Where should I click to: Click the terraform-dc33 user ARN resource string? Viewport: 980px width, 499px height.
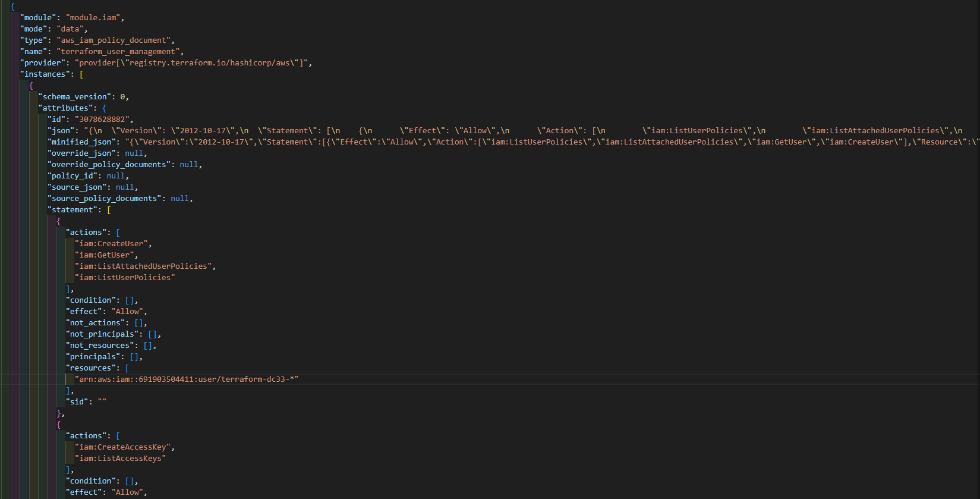(x=187, y=379)
